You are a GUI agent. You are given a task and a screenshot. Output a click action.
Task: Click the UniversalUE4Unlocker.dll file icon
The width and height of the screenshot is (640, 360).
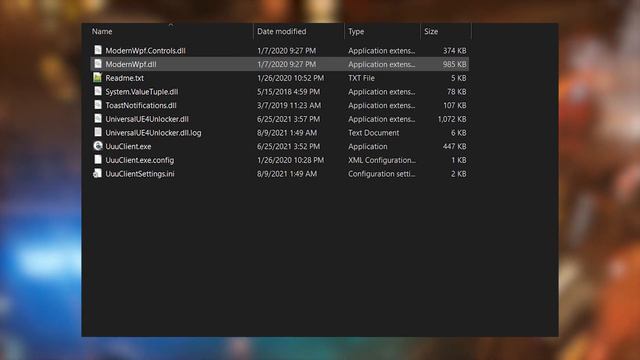pos(98,118)
